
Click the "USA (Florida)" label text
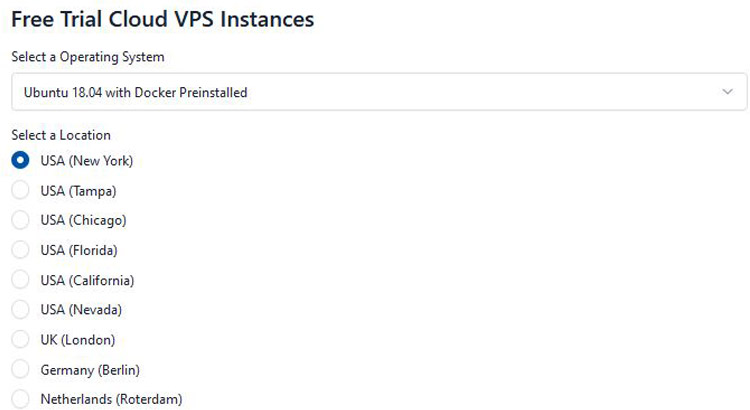79,250
